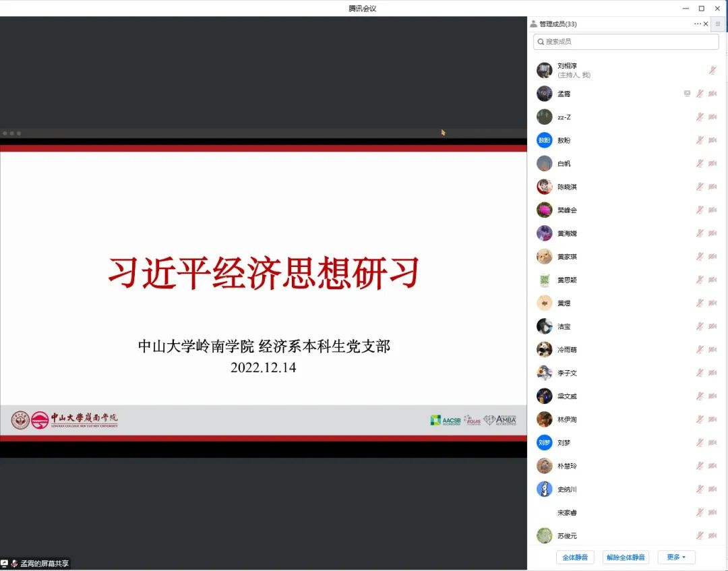The height and width of the screenshot is (571, 728).
Task: Open the three-dots menu in members panel header
Action: (x=698, y=24)
